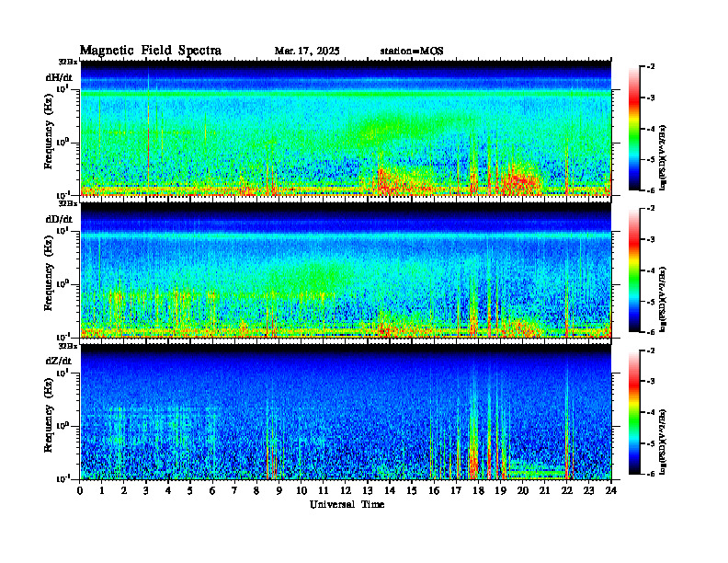Viewport: 728px width, 563px height.
Task: Click hour tick label "14" on time axis
Action: 390,490
